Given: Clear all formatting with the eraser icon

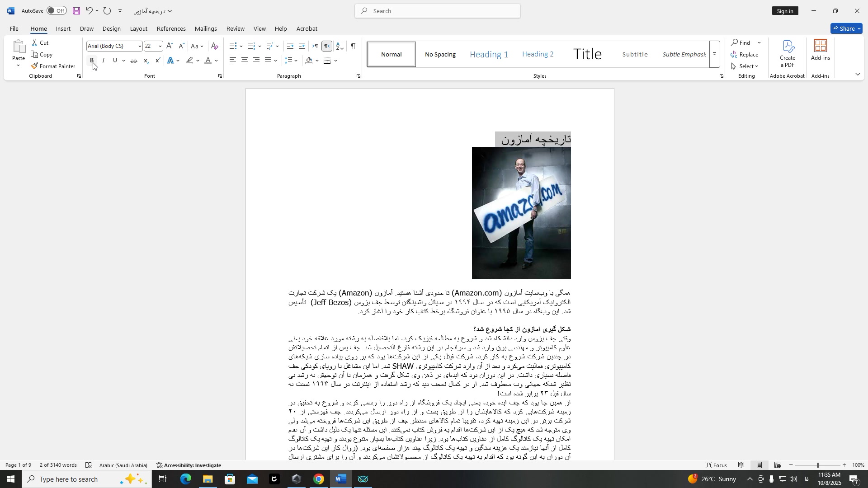Looking at the screenshot, I should pos(215,46).
